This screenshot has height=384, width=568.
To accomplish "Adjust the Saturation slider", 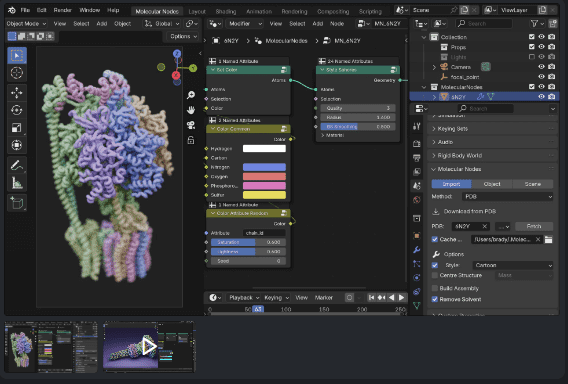I will pos(248,242).
